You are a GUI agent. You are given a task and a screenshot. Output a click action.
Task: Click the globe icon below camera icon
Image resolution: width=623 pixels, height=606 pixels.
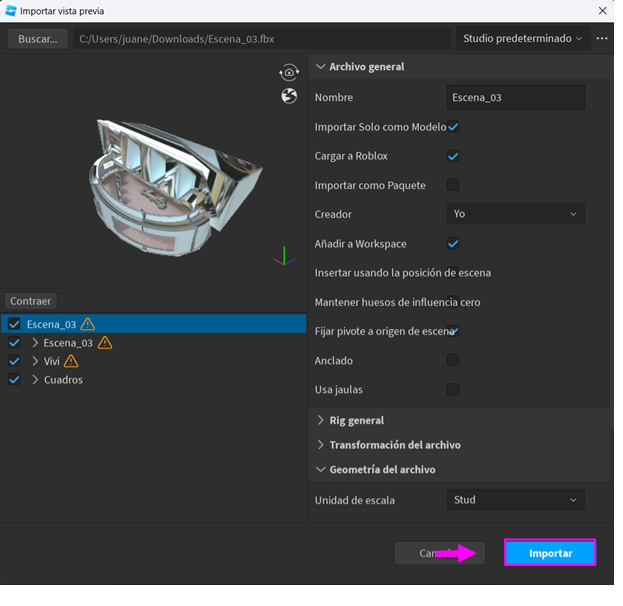point(289,96)
